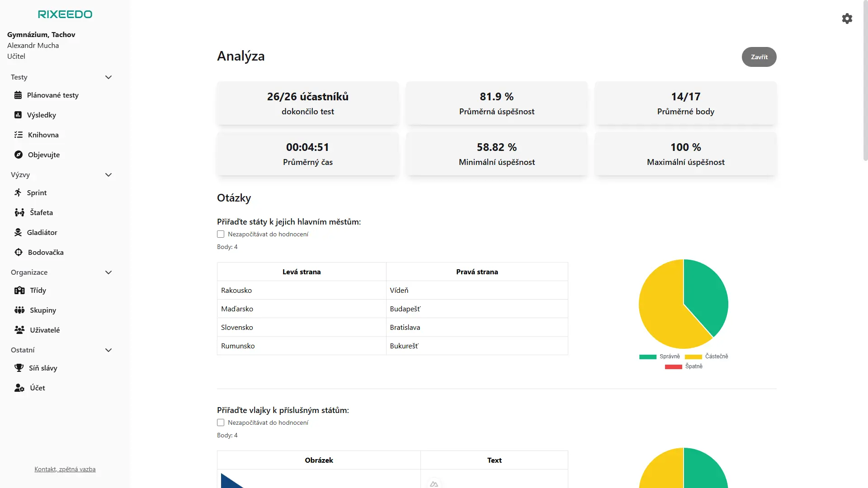Open the Kontakt, zpětná vazba link
Viewport: 868px width, 488px height.
click(x=65, y=469)
